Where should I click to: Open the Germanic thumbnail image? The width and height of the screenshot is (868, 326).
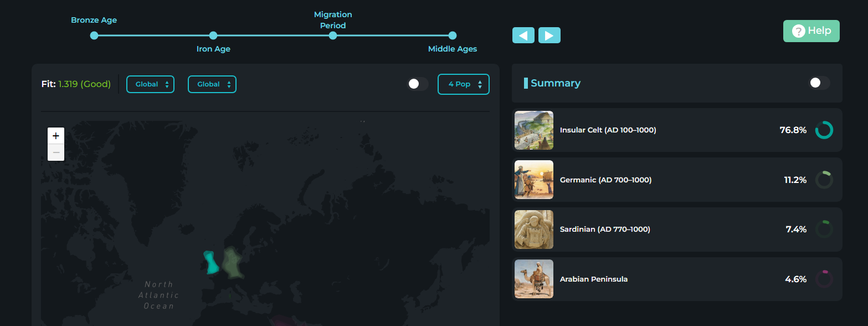point(534,180)
